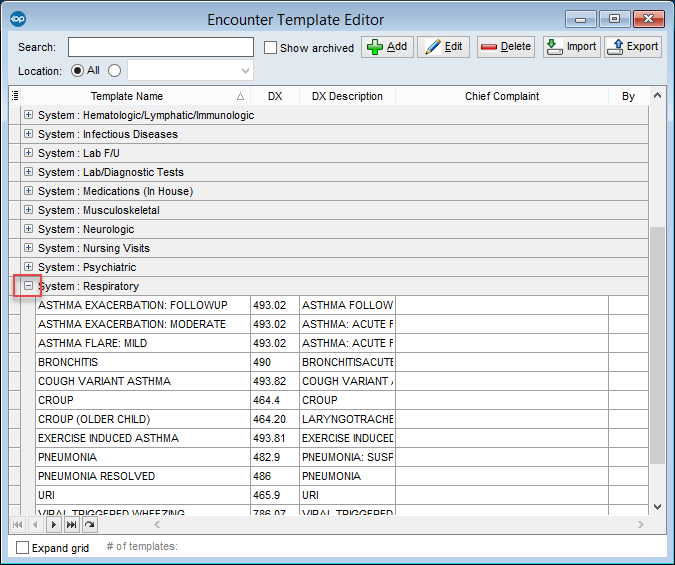675x565 pixels.
Task: Click the refresh grid navigator icon
Action: point(90,525)
